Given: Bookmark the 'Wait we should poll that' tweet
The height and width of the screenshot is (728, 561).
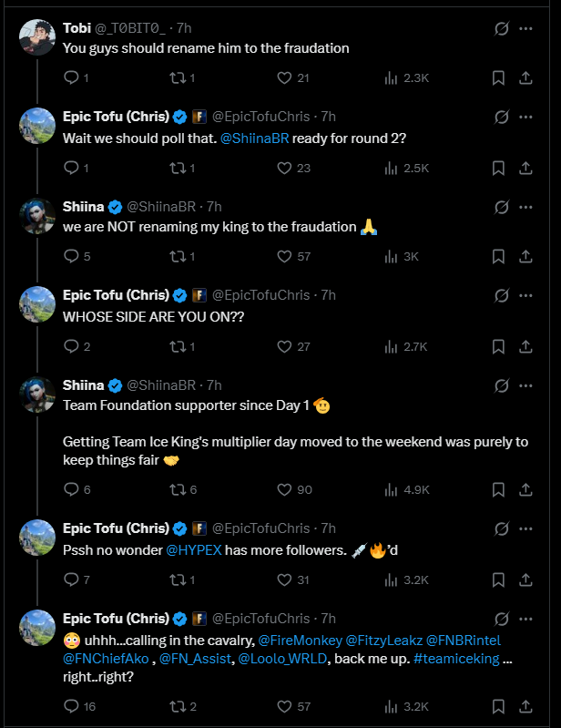Looking at the screenshot, I should point(498,168).
